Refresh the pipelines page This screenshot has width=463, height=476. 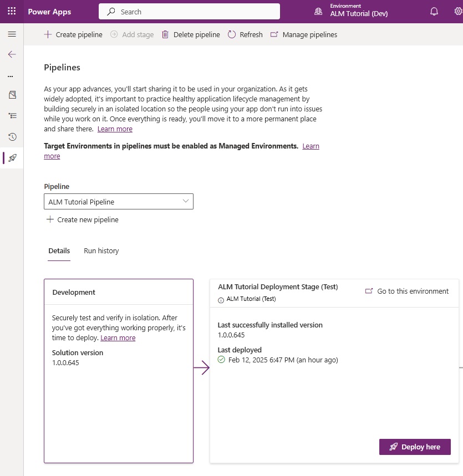coord(245,34)
